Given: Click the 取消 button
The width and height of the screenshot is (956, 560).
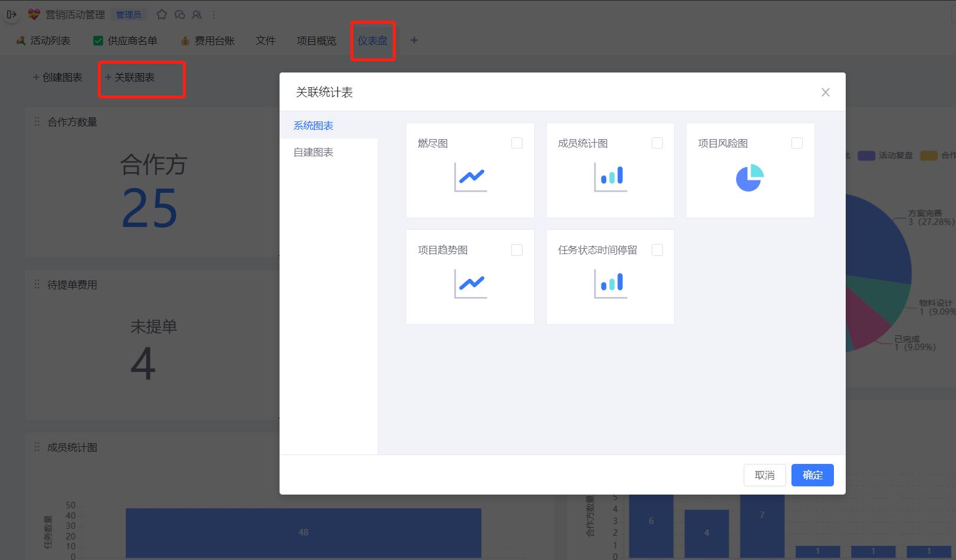Looking at the screenshot, I should [765, 475].
